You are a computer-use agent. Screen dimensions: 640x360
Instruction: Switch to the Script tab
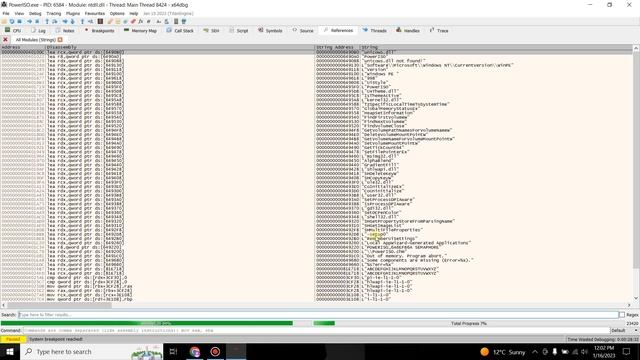[239, 31]
